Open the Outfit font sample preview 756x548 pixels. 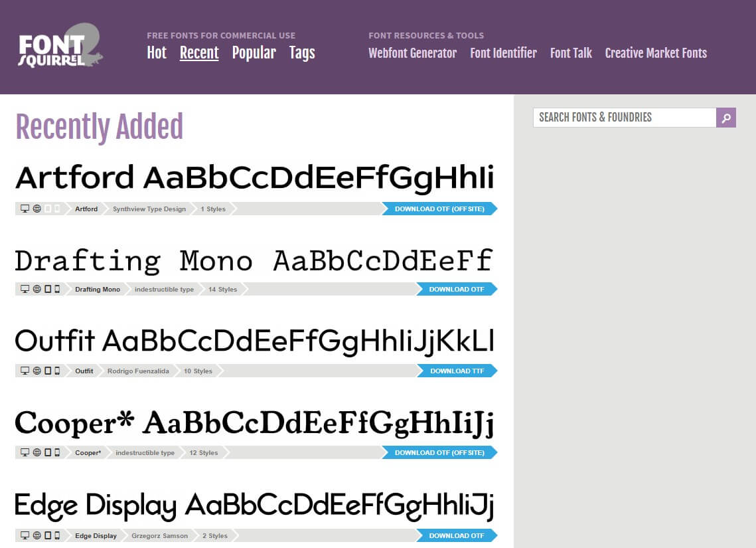click(x=255, y=341)
